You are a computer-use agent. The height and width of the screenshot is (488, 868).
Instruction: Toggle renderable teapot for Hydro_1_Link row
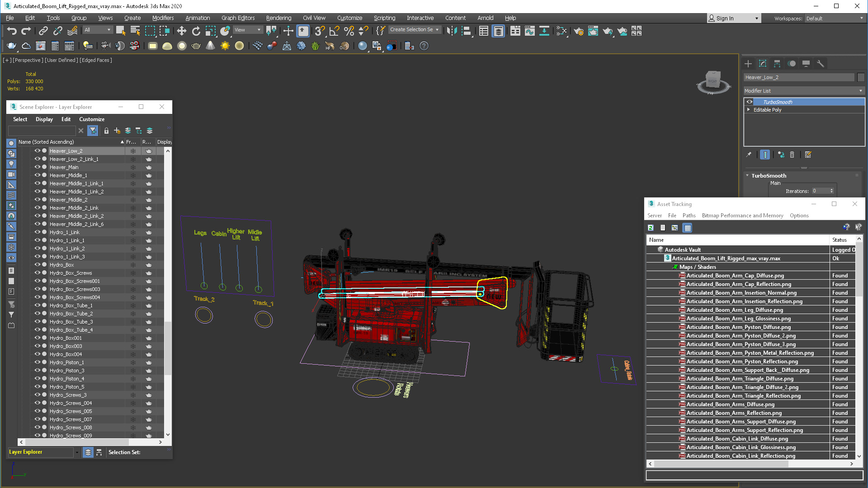click(x=148, y=232)
